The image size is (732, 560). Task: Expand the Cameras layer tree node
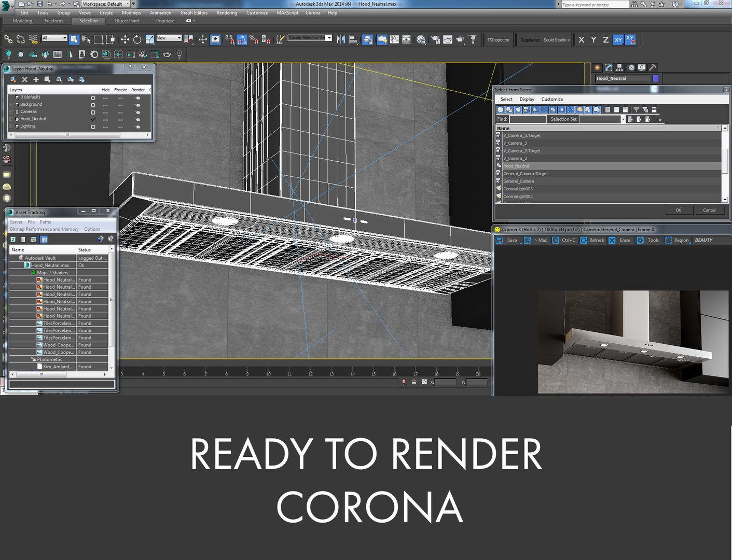click(x=11, y=111)
